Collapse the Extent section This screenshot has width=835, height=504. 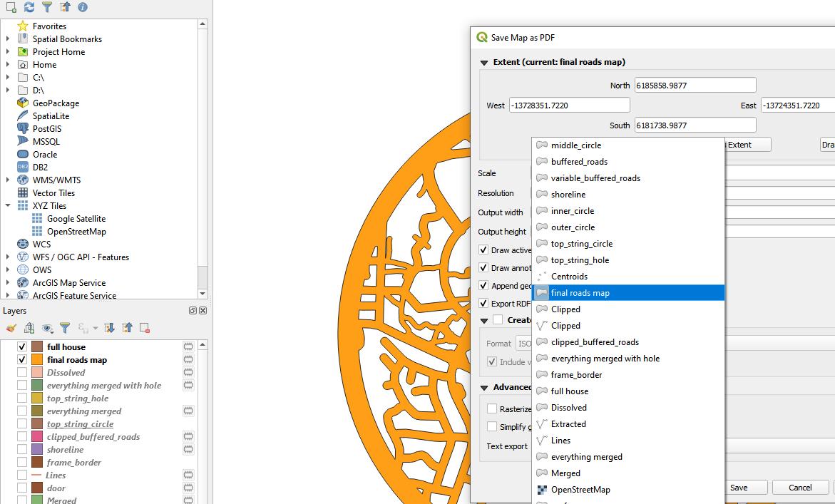[x=483, y=61]
